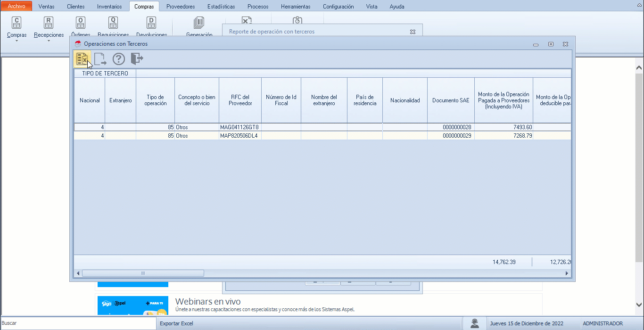Open the Proveedores menu tab
Viewport: 644px width, 330px height.
coord(181,7)
